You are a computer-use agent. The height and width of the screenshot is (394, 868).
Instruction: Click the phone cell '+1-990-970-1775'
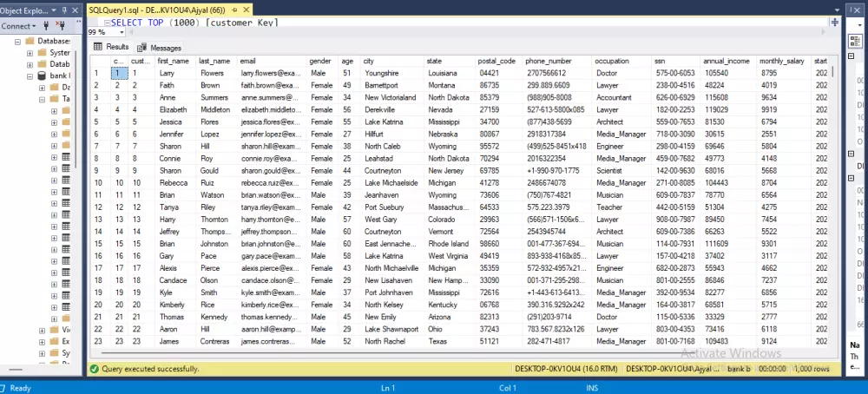tap(557, 170)
